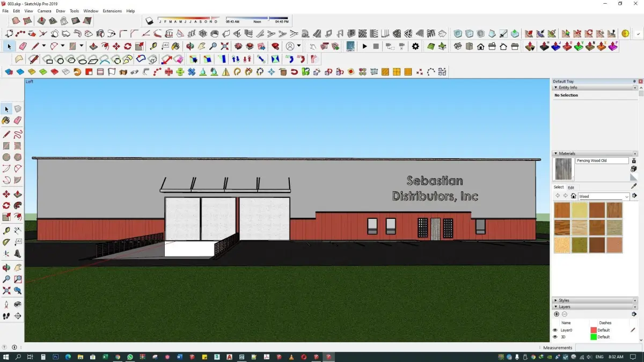Select the Zoom magnifier in left toolbar
Screen dimensions: 644x362
pos(6,279)
